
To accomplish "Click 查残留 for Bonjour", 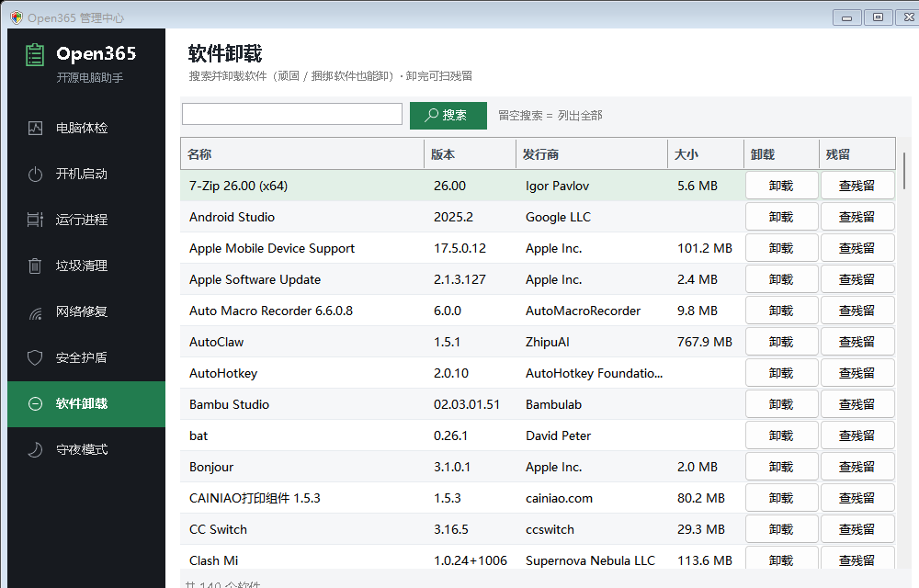I will (x=857, y=467).
